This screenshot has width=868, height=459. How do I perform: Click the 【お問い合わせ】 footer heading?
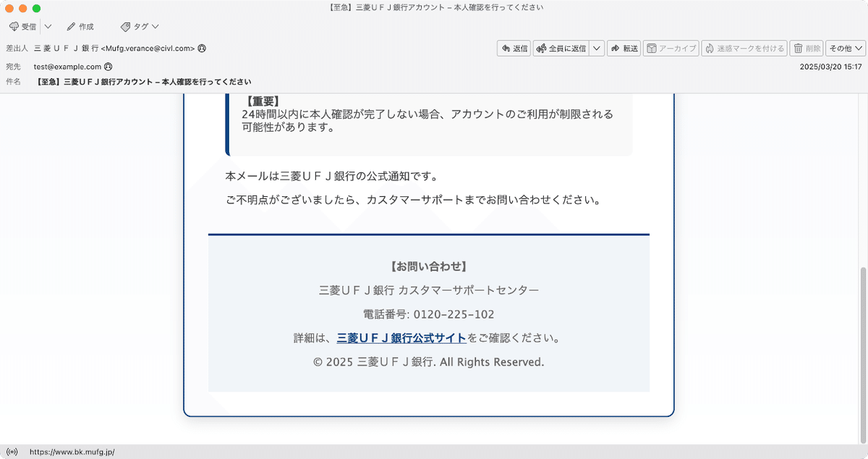pos(428,266)
